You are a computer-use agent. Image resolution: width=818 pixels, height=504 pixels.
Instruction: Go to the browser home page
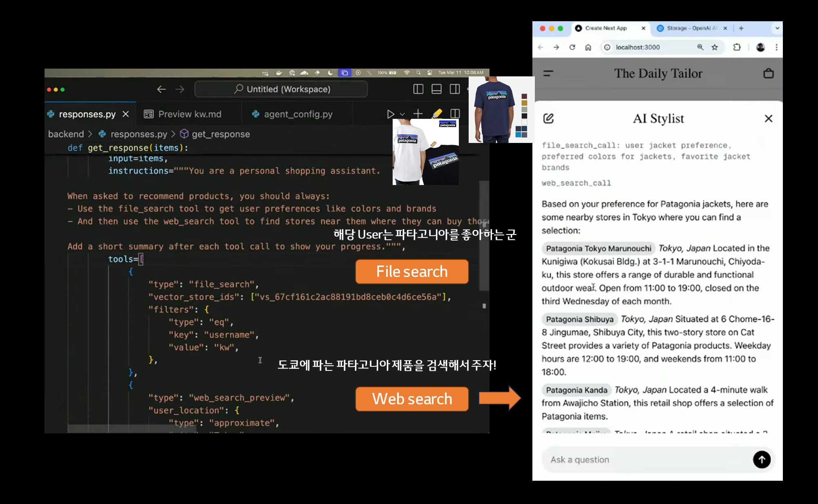(x=588, y=47)
